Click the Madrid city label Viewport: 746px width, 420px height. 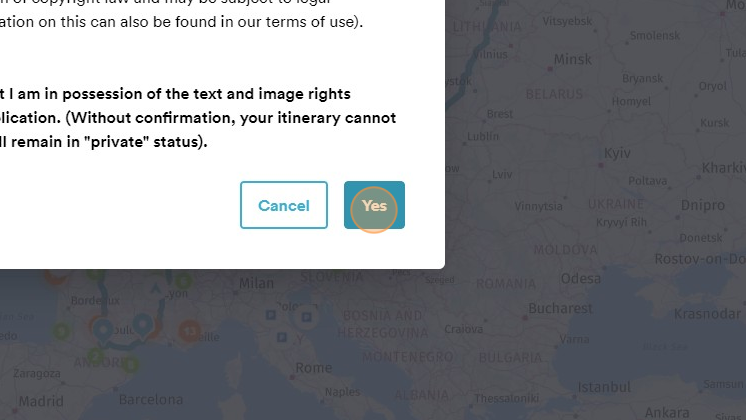[x=41, y=401]
